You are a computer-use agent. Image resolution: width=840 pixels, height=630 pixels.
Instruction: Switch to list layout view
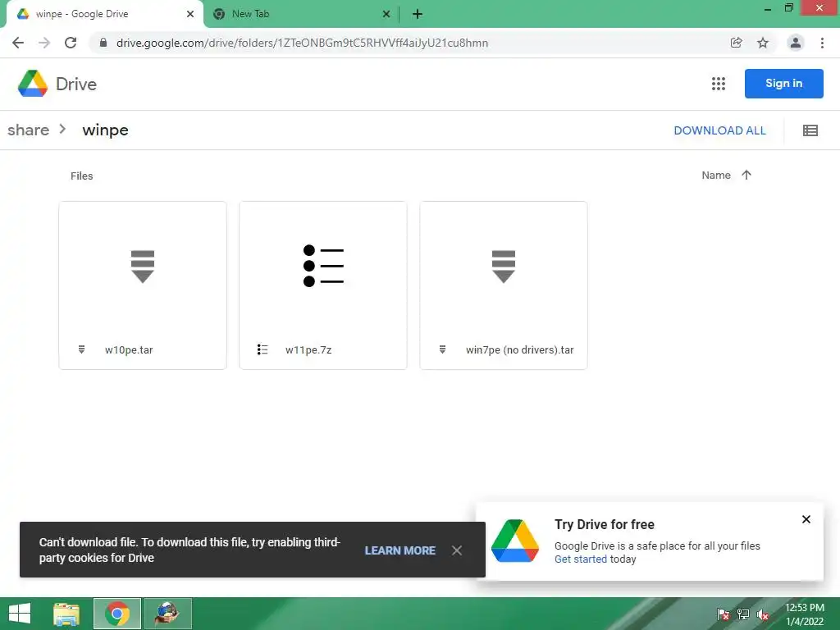(810, 130)
